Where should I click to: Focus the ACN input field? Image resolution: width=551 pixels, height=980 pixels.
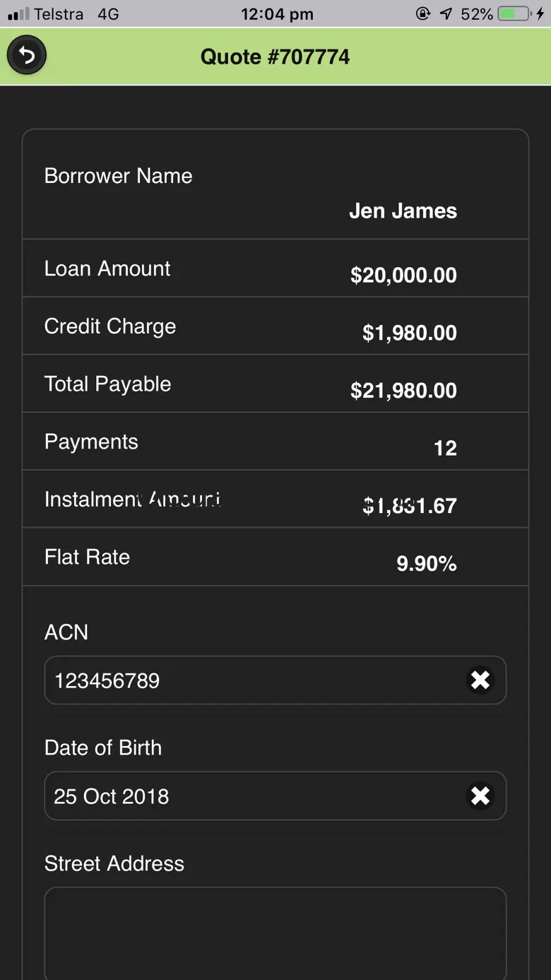coord(254,680)
